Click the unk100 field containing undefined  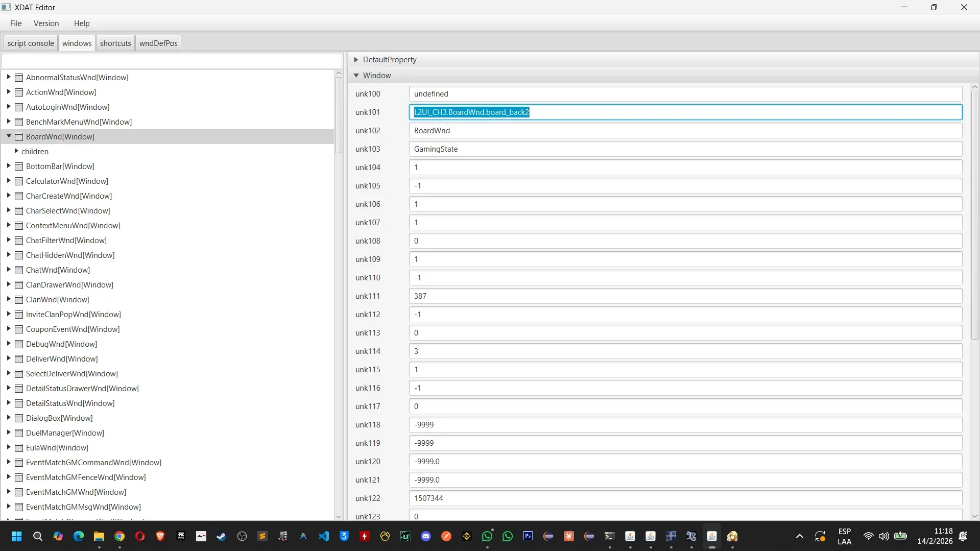point(685,94)
